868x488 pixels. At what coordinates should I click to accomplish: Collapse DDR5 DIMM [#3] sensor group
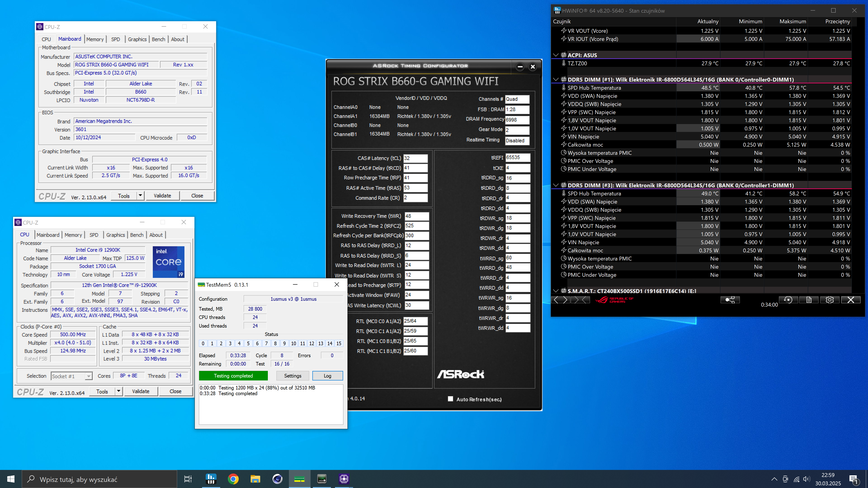556,185
